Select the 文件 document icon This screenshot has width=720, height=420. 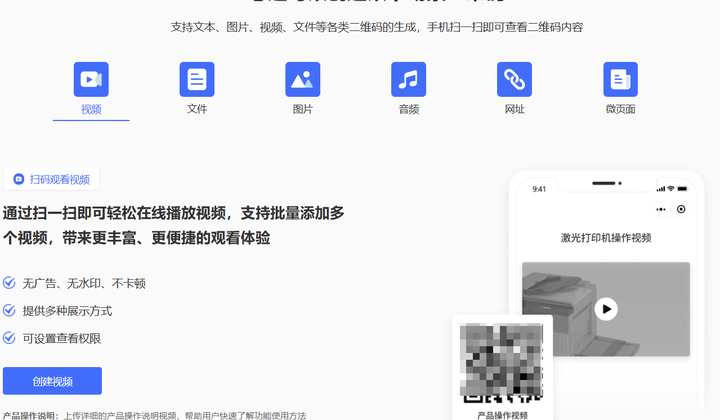coord(197,79)
